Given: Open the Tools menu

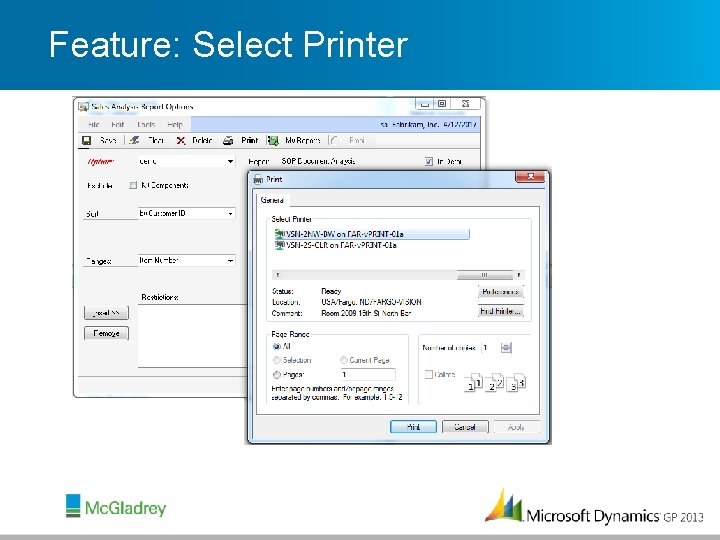Looking at the screenshot, I should (x=146, y=124).
